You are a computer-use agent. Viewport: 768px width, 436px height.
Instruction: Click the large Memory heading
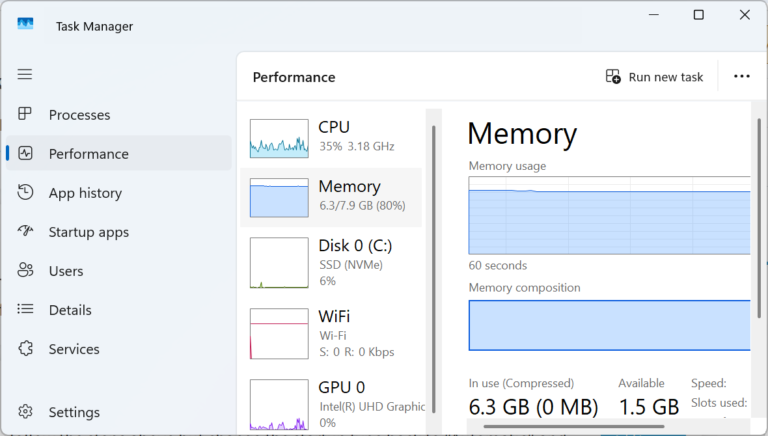coord(522,134)
